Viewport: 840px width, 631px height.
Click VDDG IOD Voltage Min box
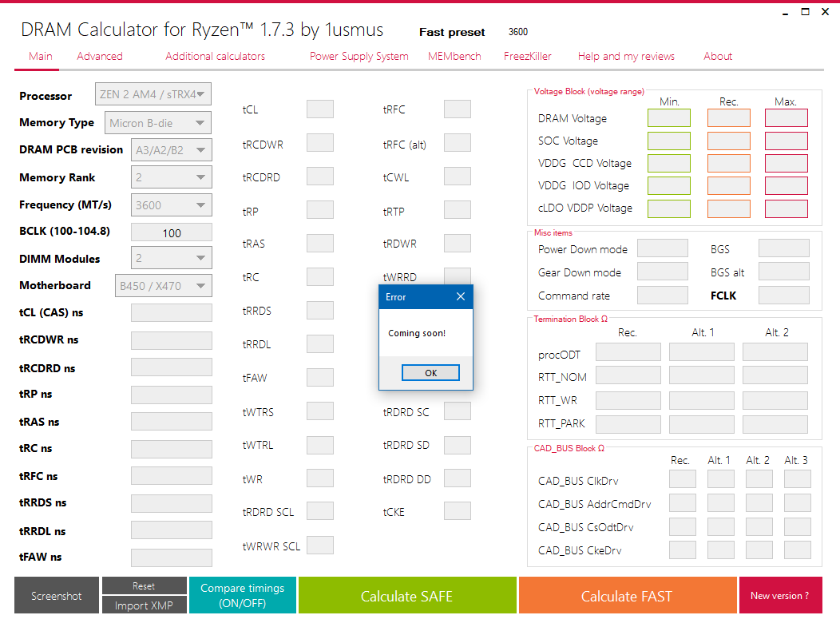pyautogui.click(x=668, y=185)
